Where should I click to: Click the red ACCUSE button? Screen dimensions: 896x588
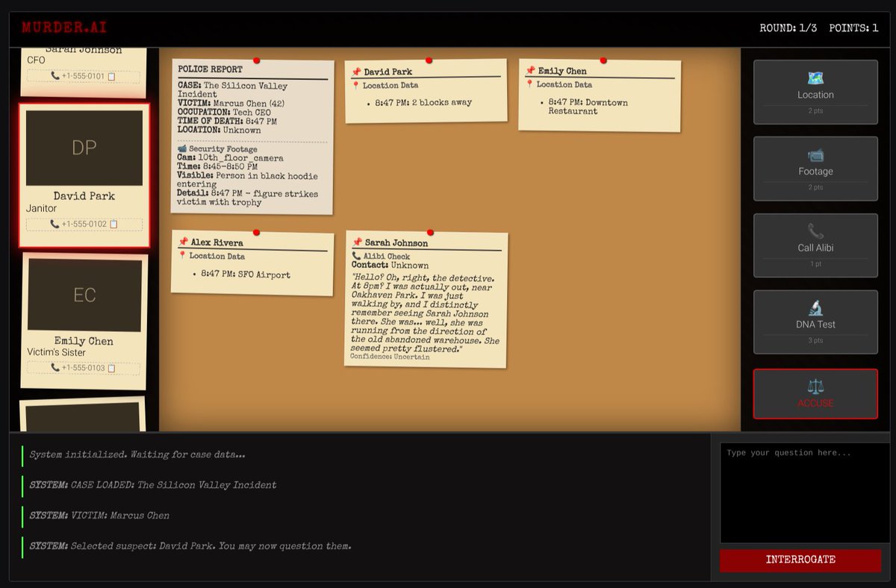pos(815,394)
